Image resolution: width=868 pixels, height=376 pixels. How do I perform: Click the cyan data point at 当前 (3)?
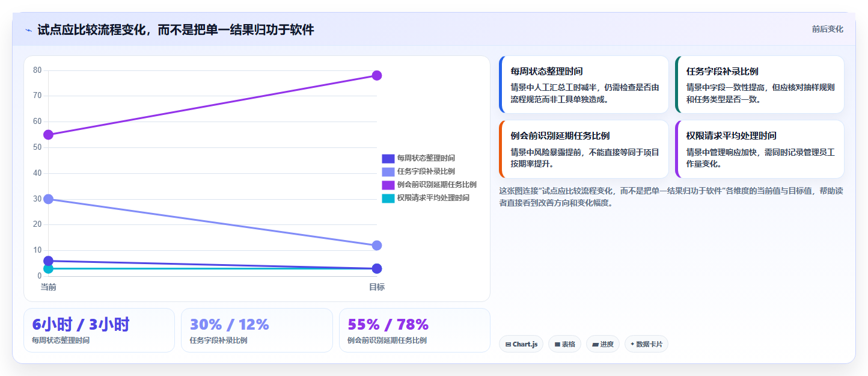(x=49, y=269)
